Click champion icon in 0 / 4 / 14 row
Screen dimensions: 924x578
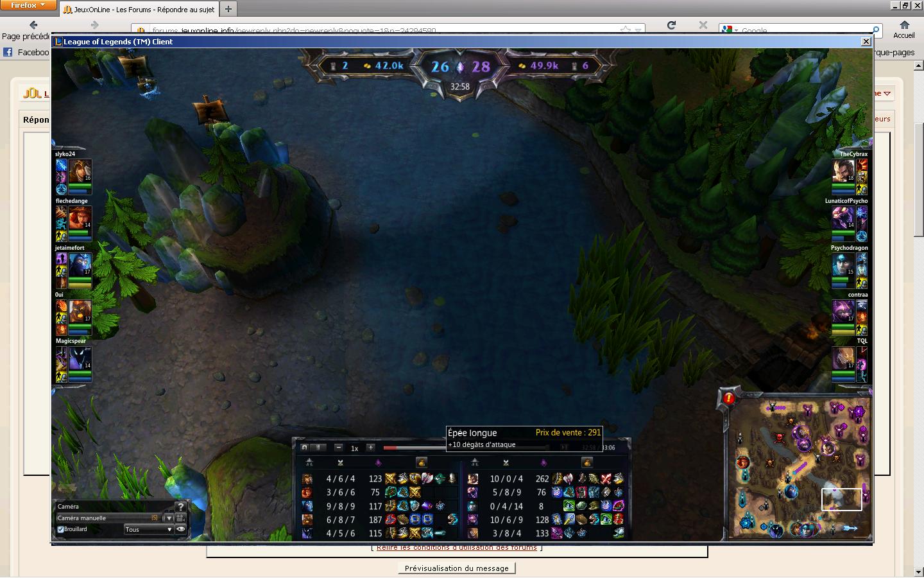coord(473,506)
